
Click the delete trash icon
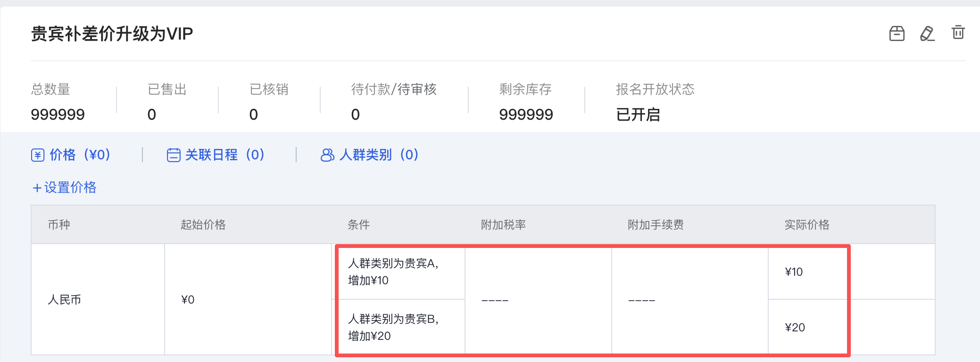(958, 33)
